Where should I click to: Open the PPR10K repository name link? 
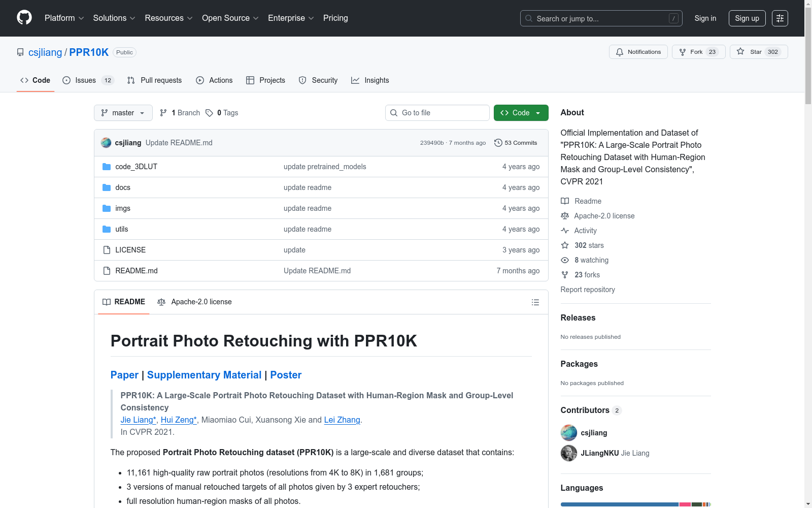pyautogui.click(x=89, y=52)
